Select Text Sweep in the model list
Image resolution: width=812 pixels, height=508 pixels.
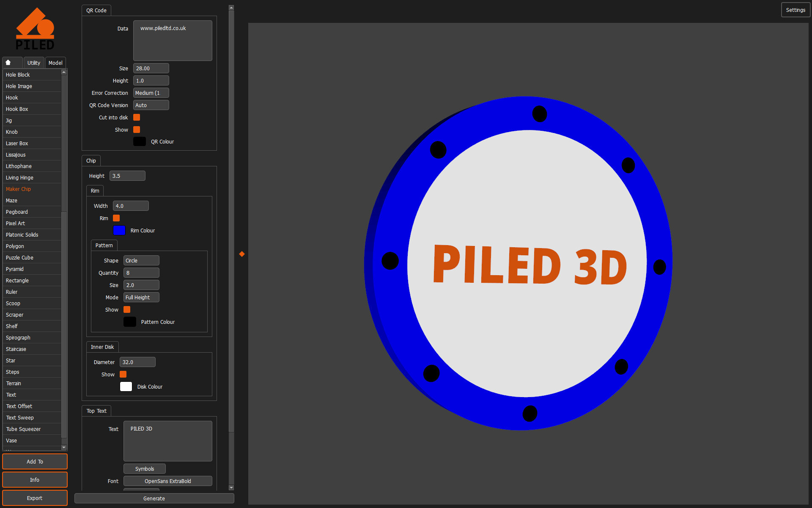tap(32, 417)
